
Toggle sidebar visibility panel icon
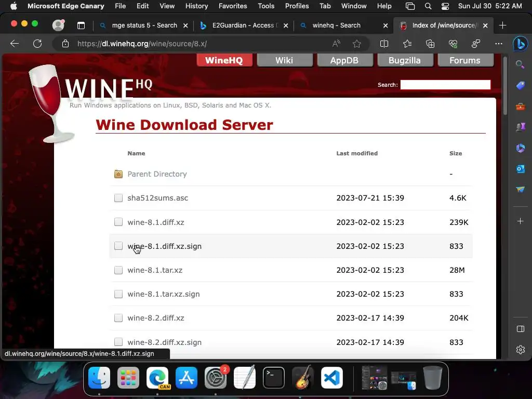[x=520, y=329]
